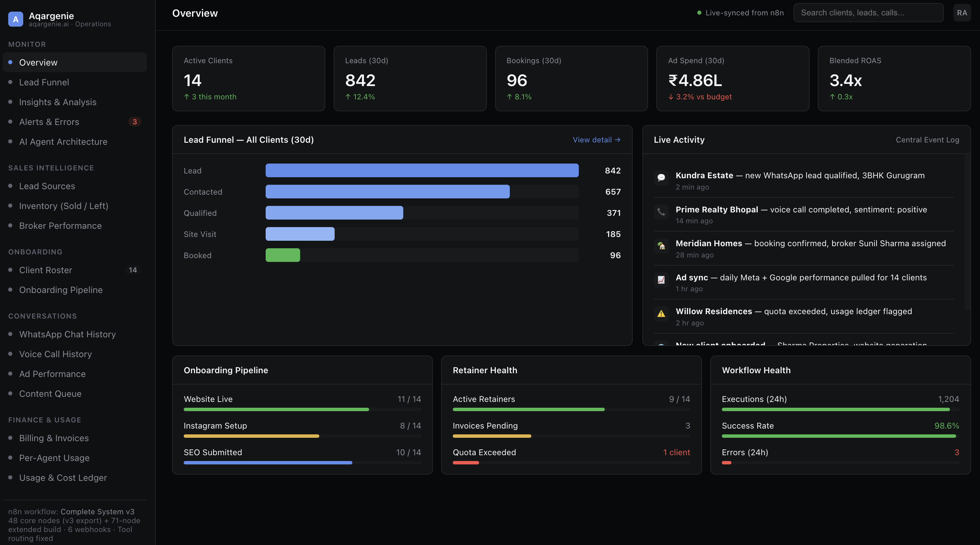Click the Bookings (30d) stat card
The width and height of the screenshot is (980, 545).
pos(571,79)
